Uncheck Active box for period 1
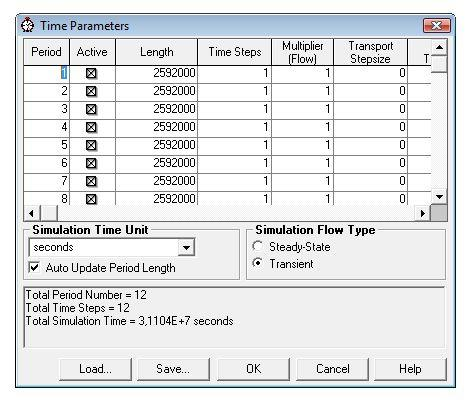Viewport: 473px width, 402px height. [91, 73]
